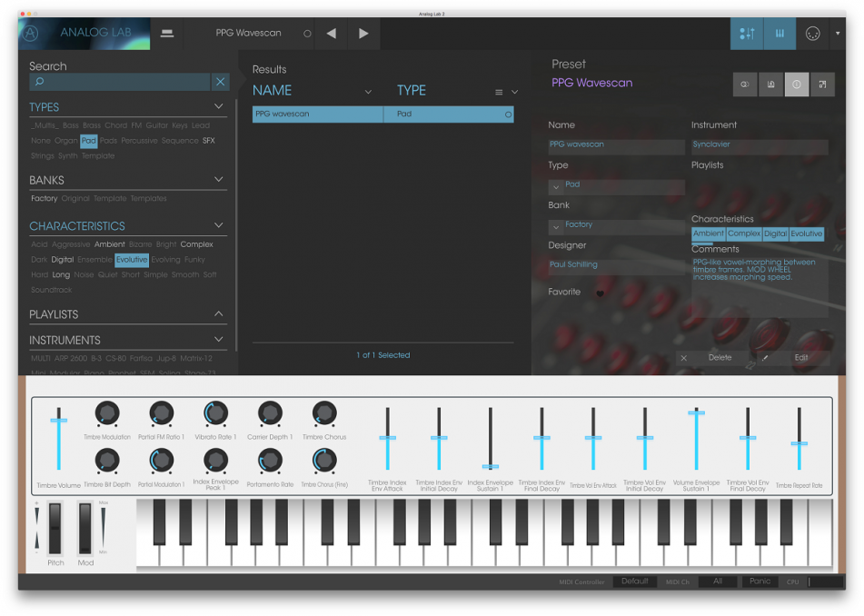The width and height of the screenshot is (864, 616).
Task: Adjust the Timbre Volume slider
Action: point(58,439)
